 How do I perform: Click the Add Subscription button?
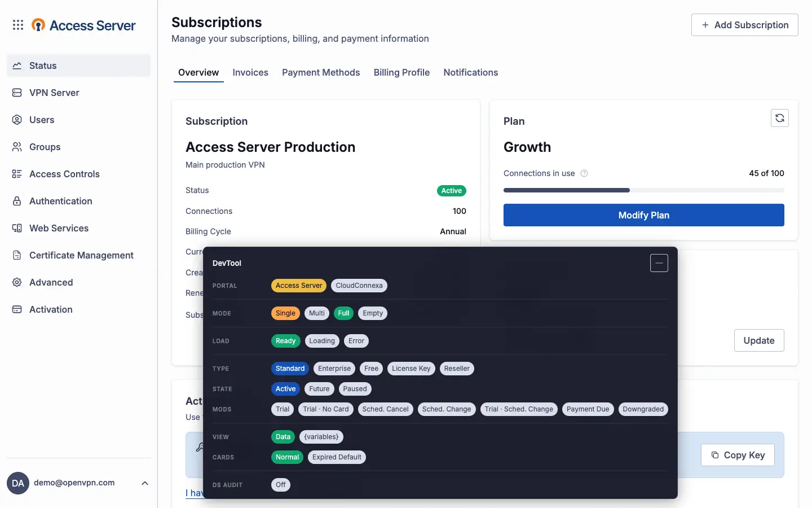point(745,25)
